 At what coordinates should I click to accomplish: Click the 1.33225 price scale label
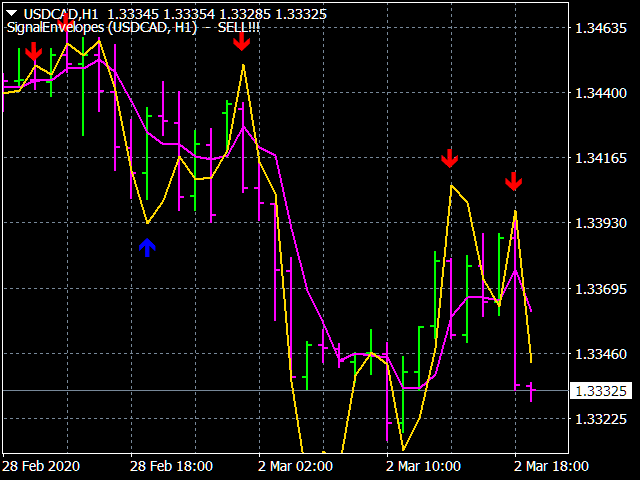point(601,419)
